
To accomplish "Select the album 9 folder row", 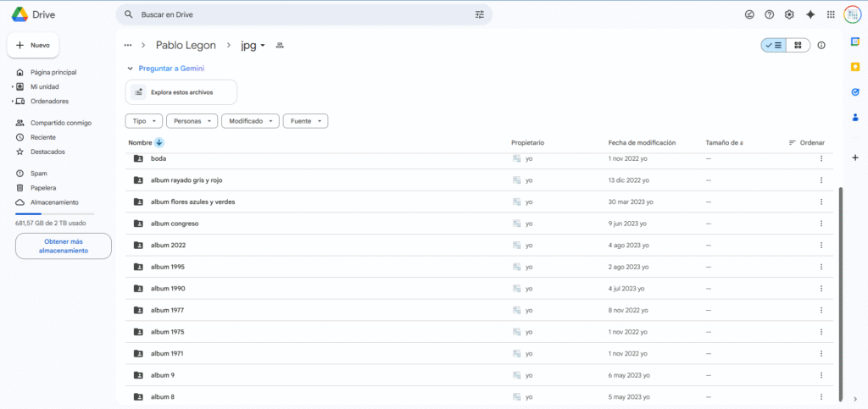I will pos(480,375).
